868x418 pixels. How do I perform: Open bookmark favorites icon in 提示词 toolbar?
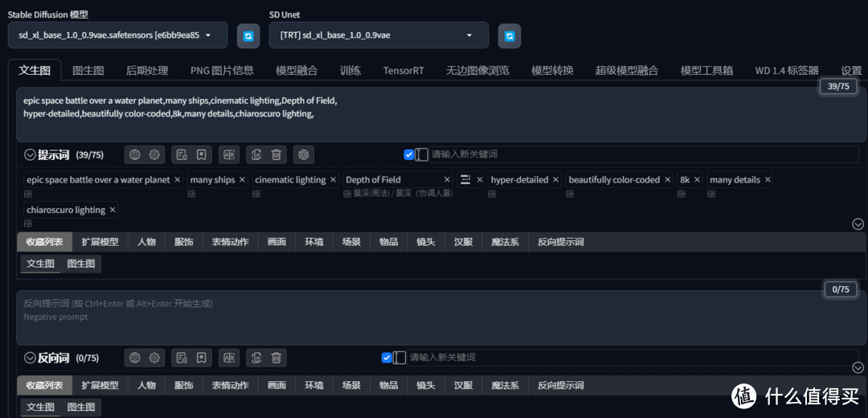(x=201, y=155)
